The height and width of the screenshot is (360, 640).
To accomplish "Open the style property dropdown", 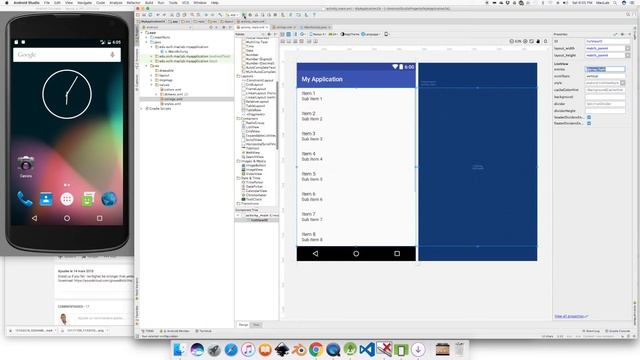I will click(623, 83).
